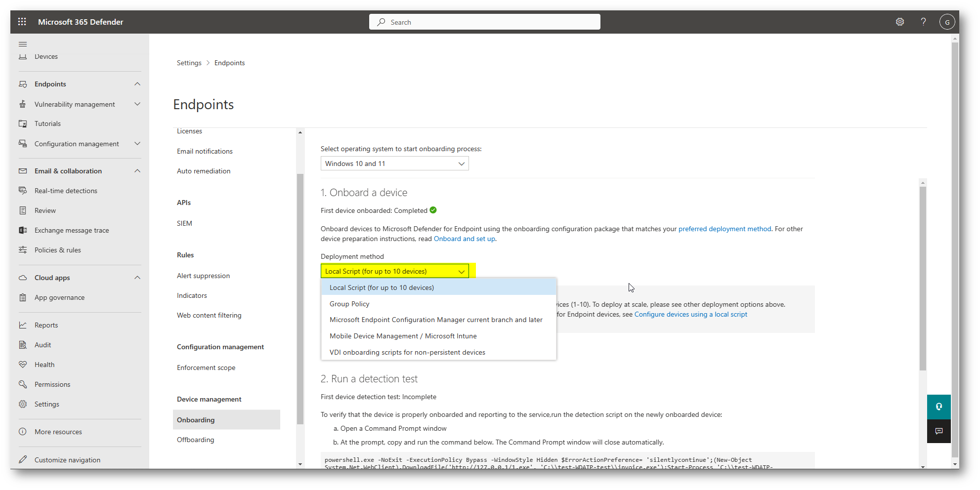The height and width of the screenshot is (490, 980).
Task: Click the Policies & rules icon
Action: 23,250
